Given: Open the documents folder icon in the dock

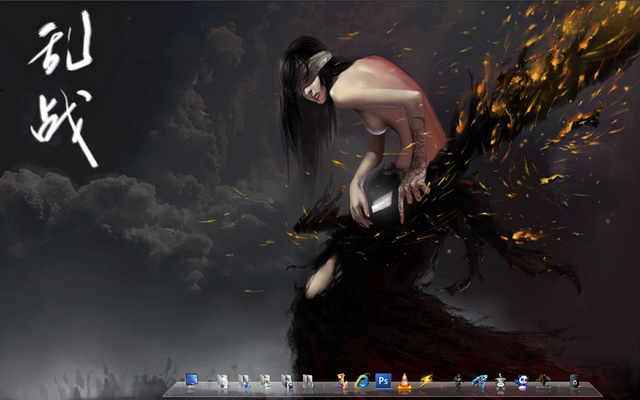Looking at the screenshot, I should pos(223,381).
